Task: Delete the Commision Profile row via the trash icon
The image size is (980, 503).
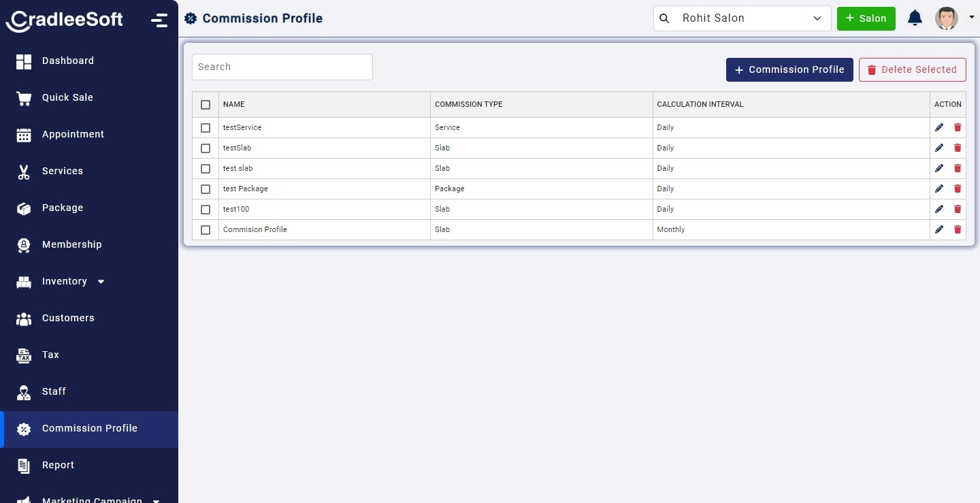Action: click(x=958, y=229)
